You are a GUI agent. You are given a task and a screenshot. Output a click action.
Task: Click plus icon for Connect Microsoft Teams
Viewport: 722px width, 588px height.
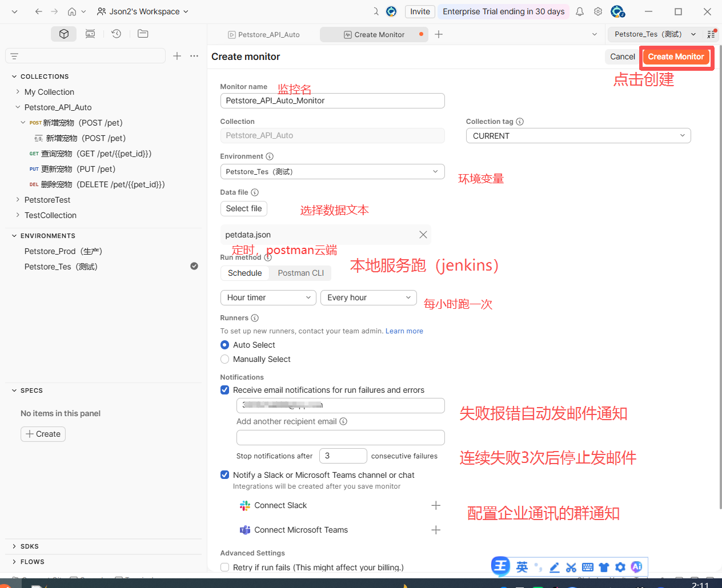coord(436,530)
